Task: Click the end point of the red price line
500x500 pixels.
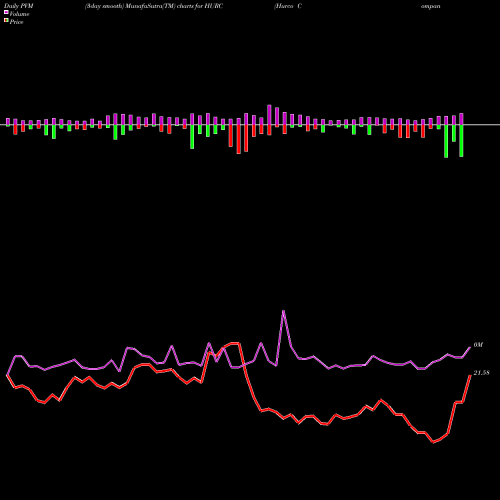Action: [470, 375]
